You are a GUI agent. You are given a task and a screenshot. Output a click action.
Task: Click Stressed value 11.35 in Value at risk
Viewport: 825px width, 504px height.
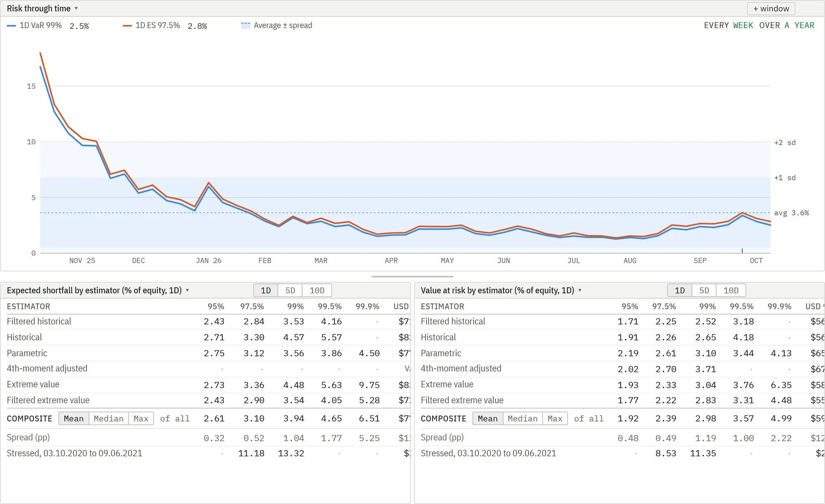pyautogui.click(x=703, y=453)
